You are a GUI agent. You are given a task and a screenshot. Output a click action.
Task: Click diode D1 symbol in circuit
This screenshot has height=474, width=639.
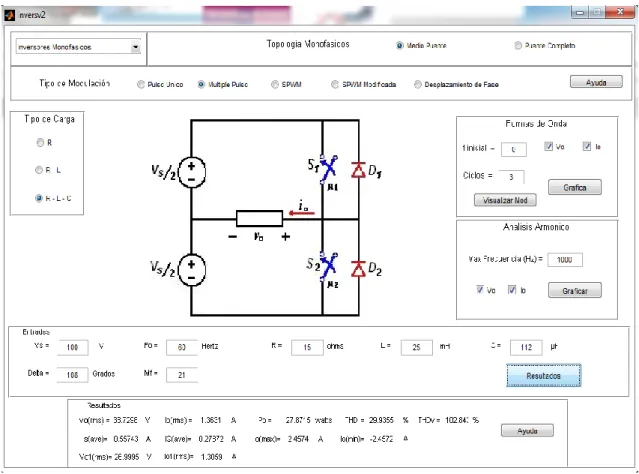pyautogui.click(x=359, y=170)
